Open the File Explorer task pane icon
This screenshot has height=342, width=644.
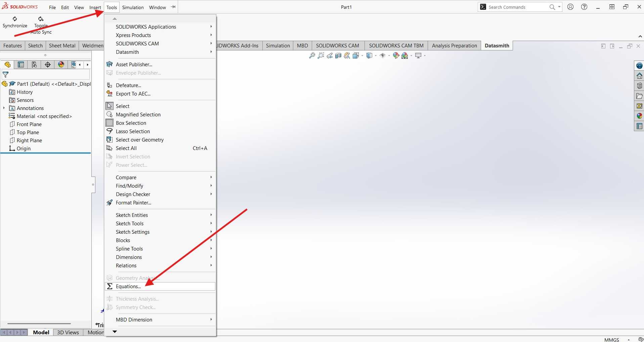point(639,96)
